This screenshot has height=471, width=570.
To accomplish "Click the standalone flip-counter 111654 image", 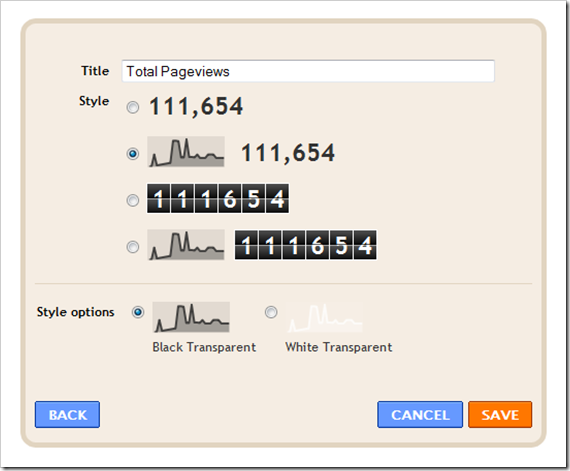I will pyautogui.click(x=218, y=198).
